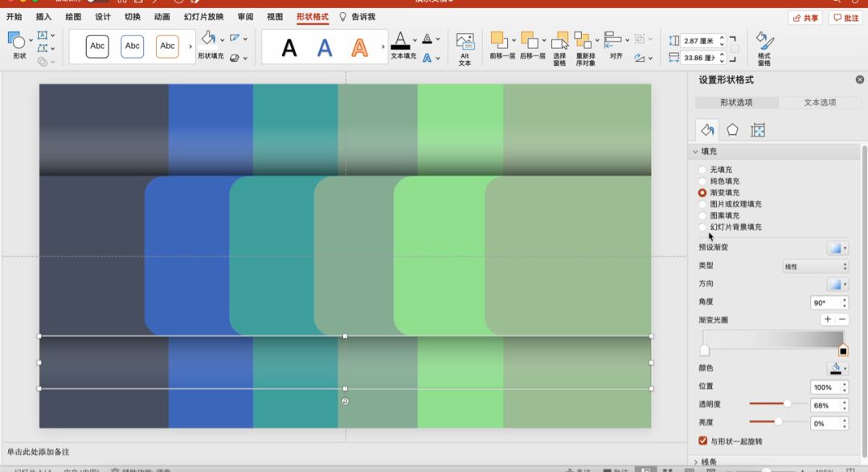868x472 pixels.
Task: Click the text effects blue A icon
Action: [x=428, y=58]
